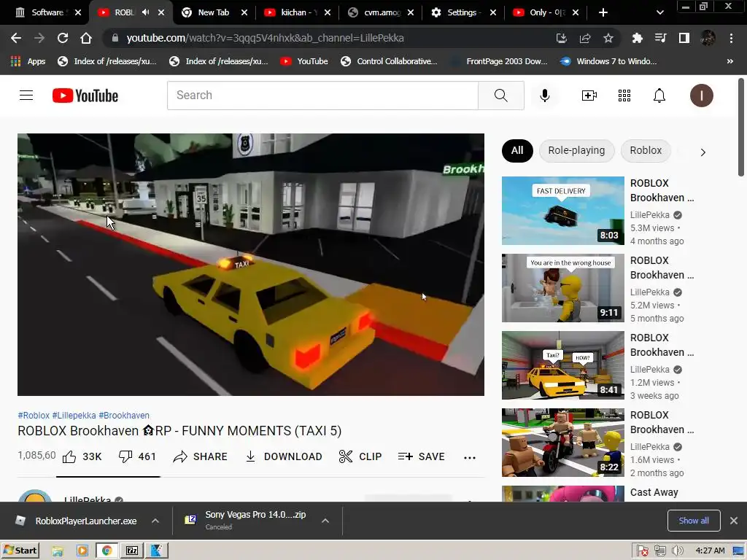Open the notifications bell
The image size is (747, 560).
(659, 96)
